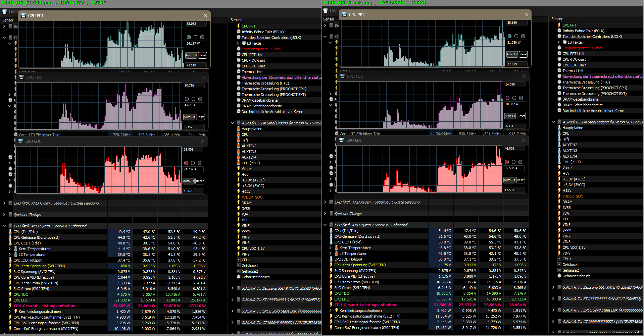Close the CPU PPT graph window in Stock screenshot
Viewport: 644px width, 336px height.
coord(526,14)
